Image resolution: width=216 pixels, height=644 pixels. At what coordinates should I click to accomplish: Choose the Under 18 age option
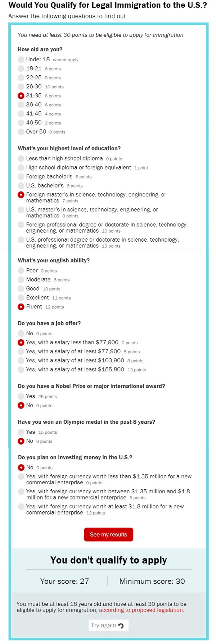pyautogui.click(x=21, y=59)
